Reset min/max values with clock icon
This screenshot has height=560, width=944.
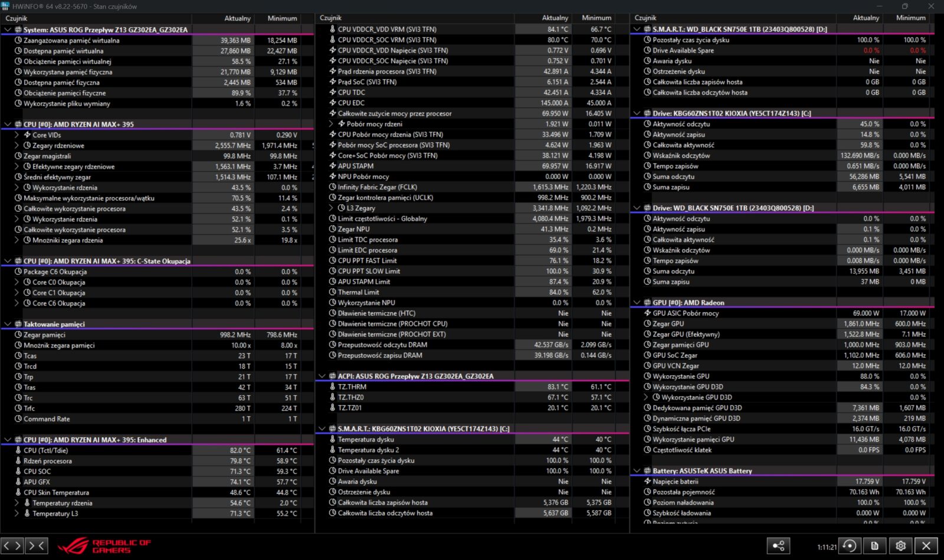[849, 546]
